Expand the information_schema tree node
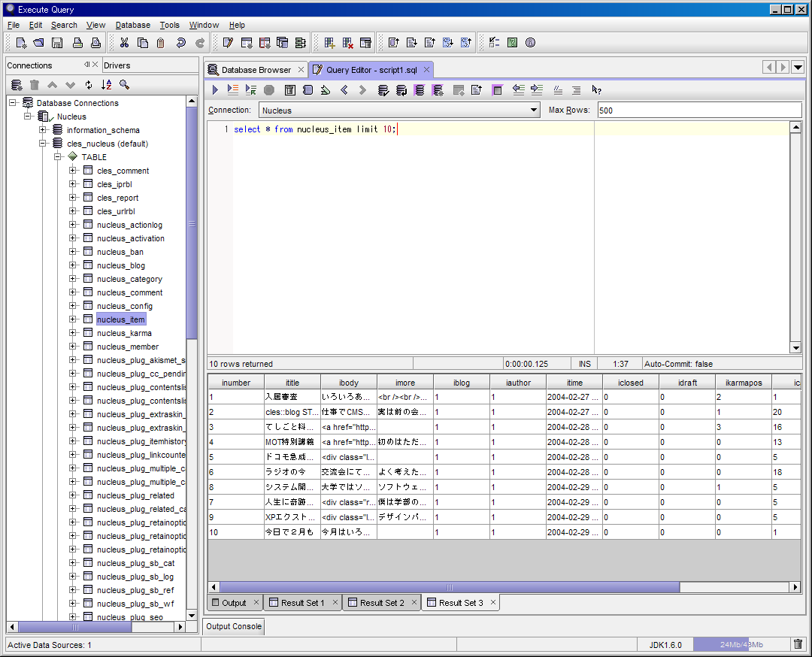This screenshot has height=657, width=812. pyautogui.click(x=43, y=130)
